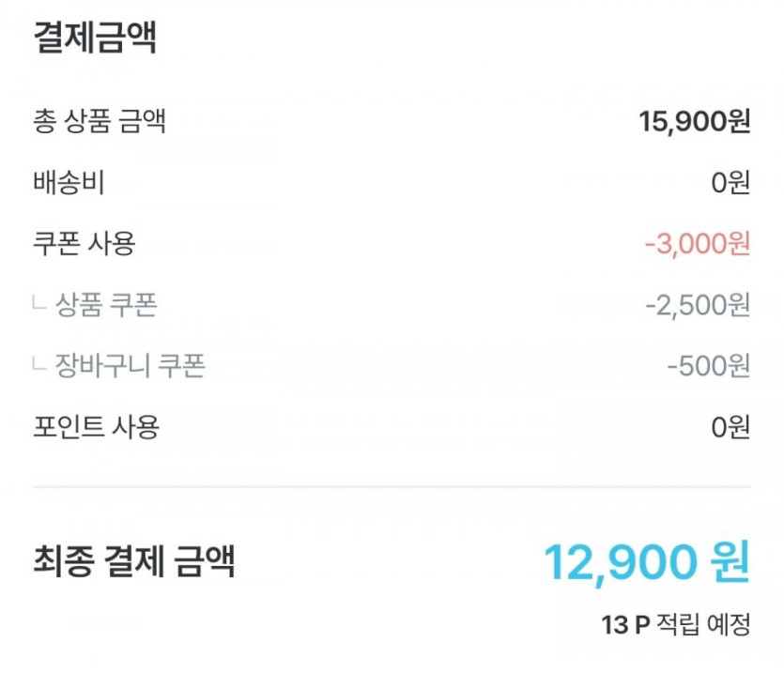The width and height of the screenshot is (784, 673).
Task: Click the 0원 shipping fee value
Action: click(x=730, y=182)
